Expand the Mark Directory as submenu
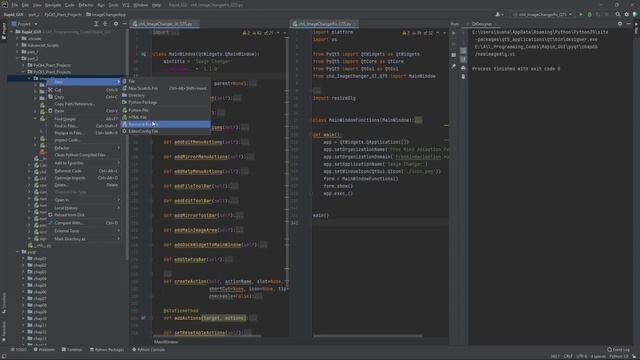The image size is (640, 360). pyautogui.click(x=83, y=239)
